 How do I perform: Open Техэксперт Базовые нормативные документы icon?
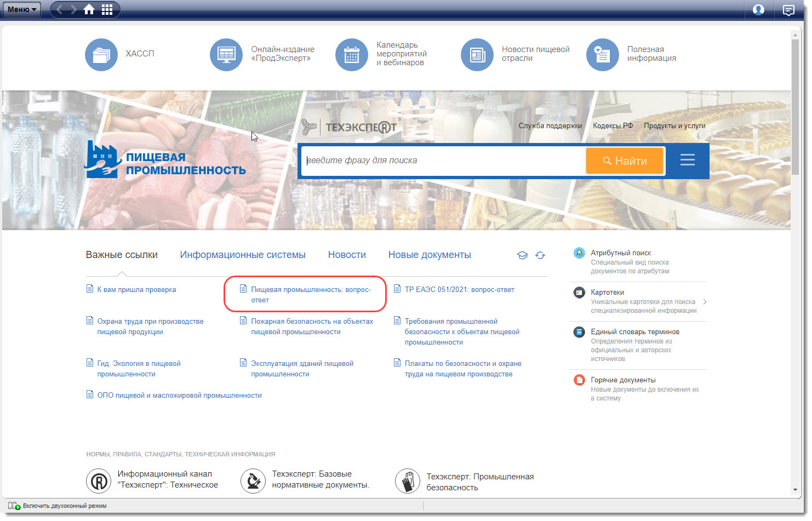tap(253, 481)
